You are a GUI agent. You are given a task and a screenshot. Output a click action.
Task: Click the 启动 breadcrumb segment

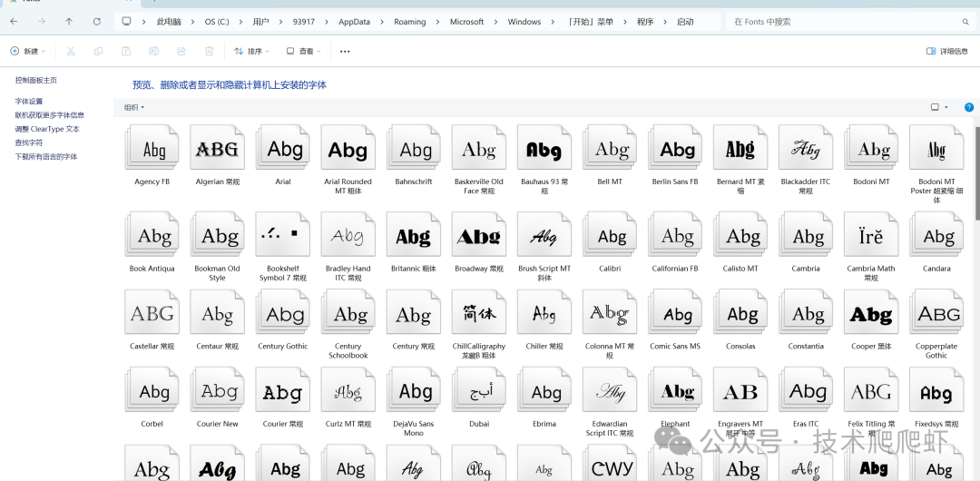685,22
